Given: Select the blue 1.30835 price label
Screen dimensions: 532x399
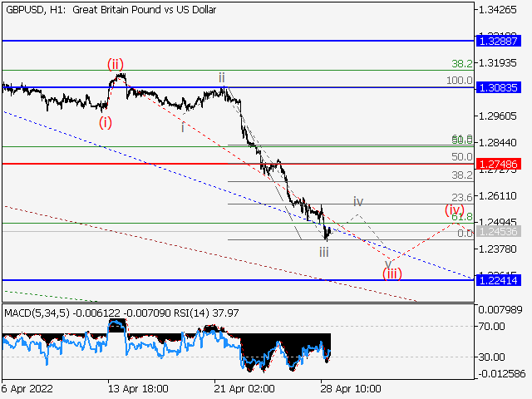Looking at the screenshot, I should (499, 87).
